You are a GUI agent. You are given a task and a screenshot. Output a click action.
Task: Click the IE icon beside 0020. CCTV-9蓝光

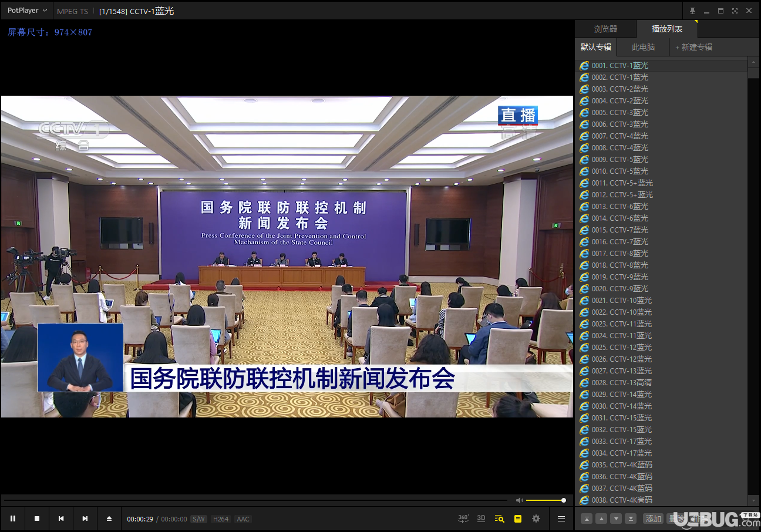[x=584, y=289]
